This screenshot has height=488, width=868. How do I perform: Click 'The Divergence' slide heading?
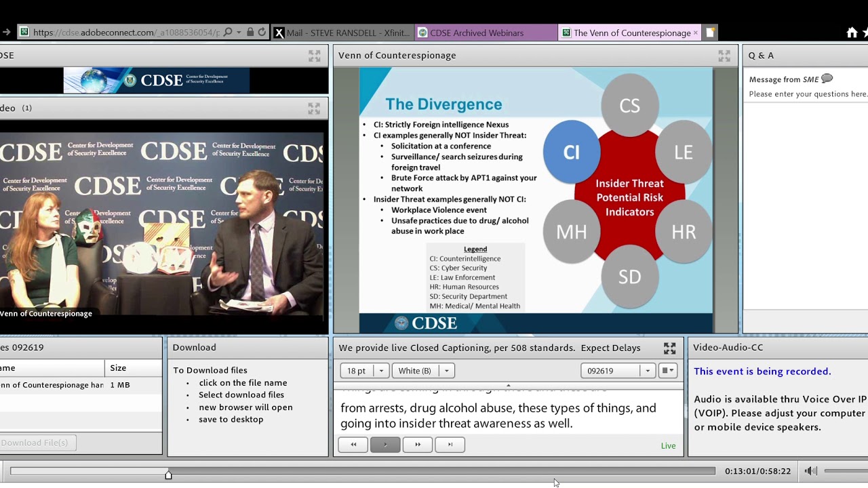click(443, 104)
